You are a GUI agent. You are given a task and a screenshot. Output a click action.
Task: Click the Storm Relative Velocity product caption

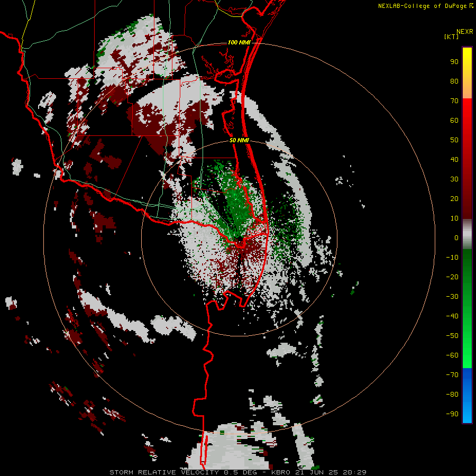pyautogui.click(x=237, y=472)
